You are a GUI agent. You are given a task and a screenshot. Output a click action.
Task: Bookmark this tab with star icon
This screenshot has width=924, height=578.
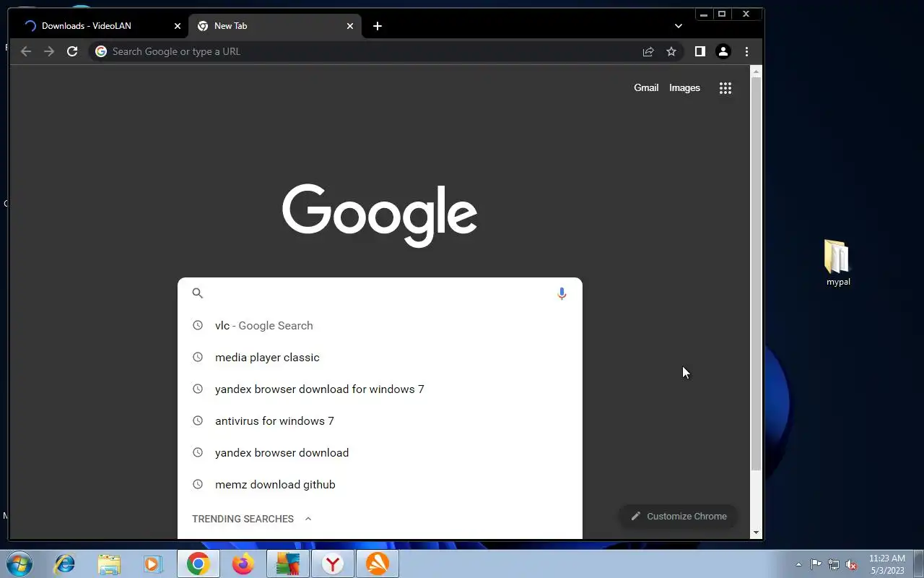[671, 51]
